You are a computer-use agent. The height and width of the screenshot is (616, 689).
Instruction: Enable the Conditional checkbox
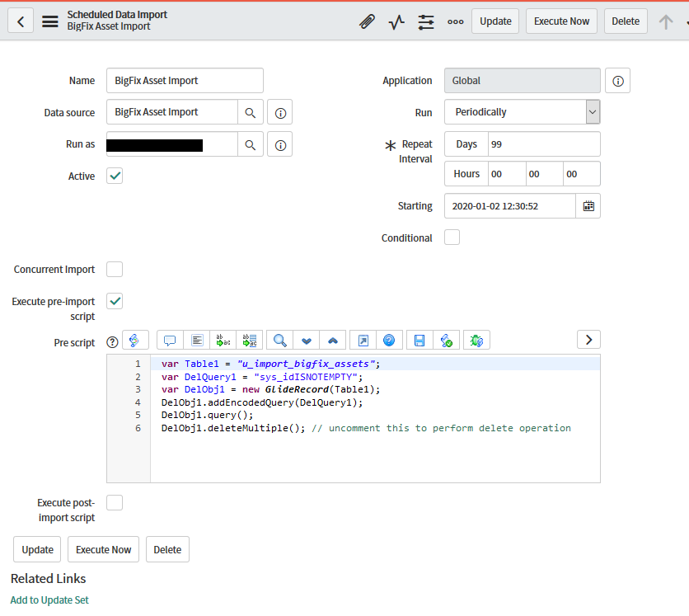point(452,237)
